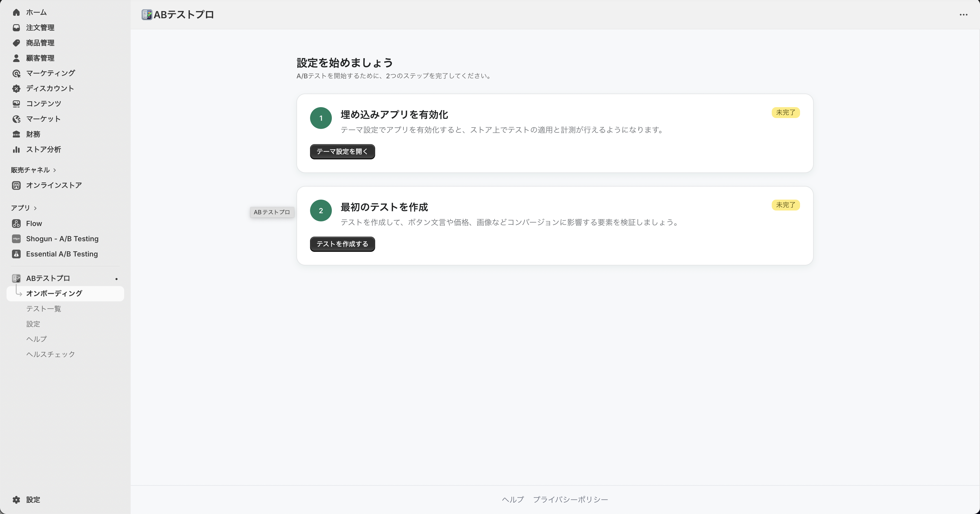
Task: Open orders via the inbox icon
Action: pyautogui.click(x=16, y=28)
